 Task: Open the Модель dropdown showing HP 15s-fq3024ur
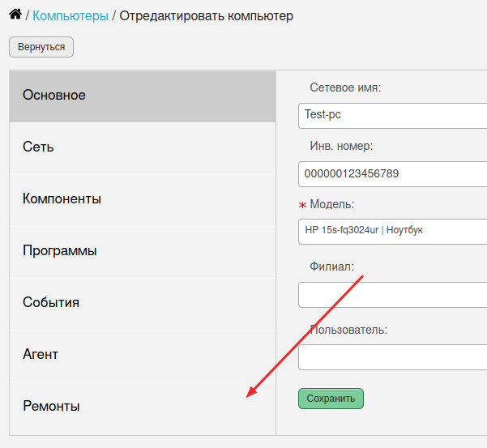click(392, 232)
